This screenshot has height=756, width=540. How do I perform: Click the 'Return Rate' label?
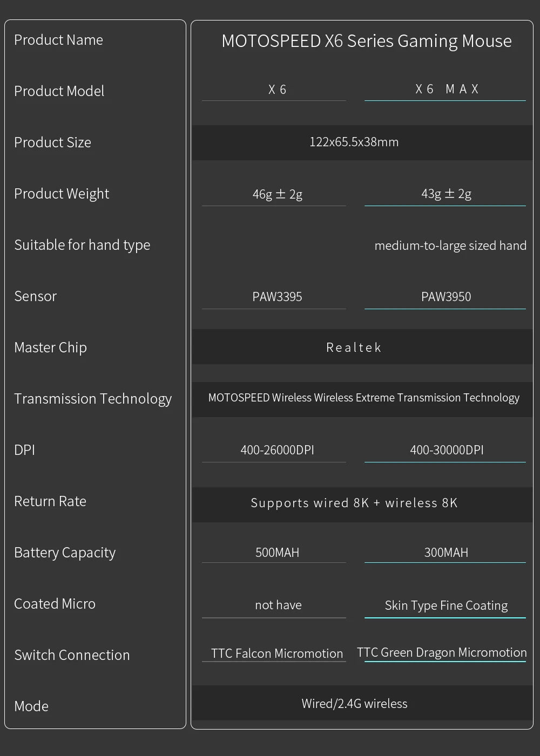(50, 501)
